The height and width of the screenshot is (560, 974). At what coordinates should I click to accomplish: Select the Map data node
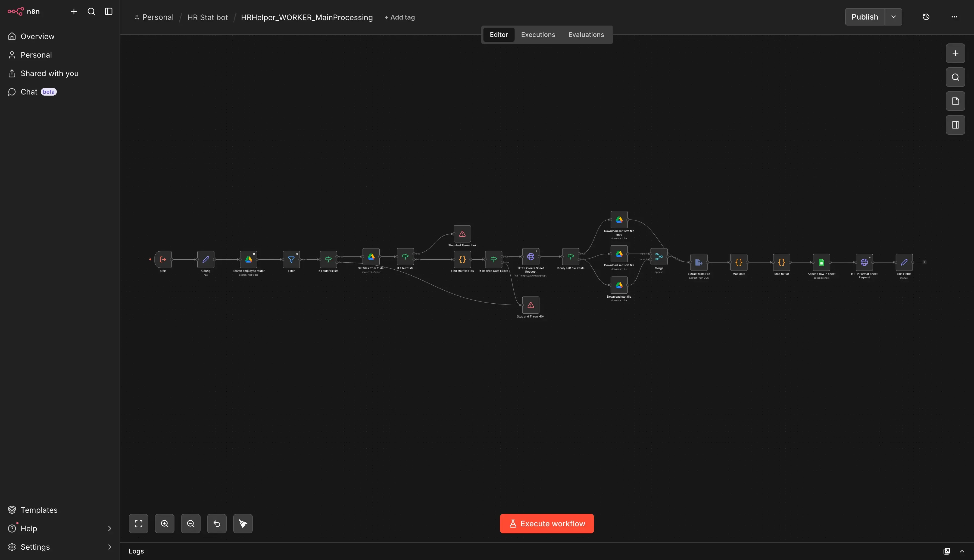click(x=739, y=262)
